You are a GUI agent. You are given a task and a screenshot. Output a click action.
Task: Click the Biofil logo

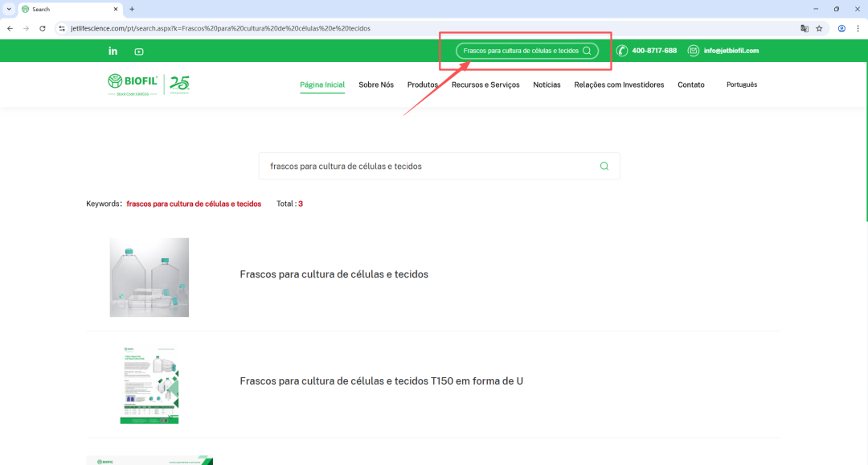tap(133, 84)
